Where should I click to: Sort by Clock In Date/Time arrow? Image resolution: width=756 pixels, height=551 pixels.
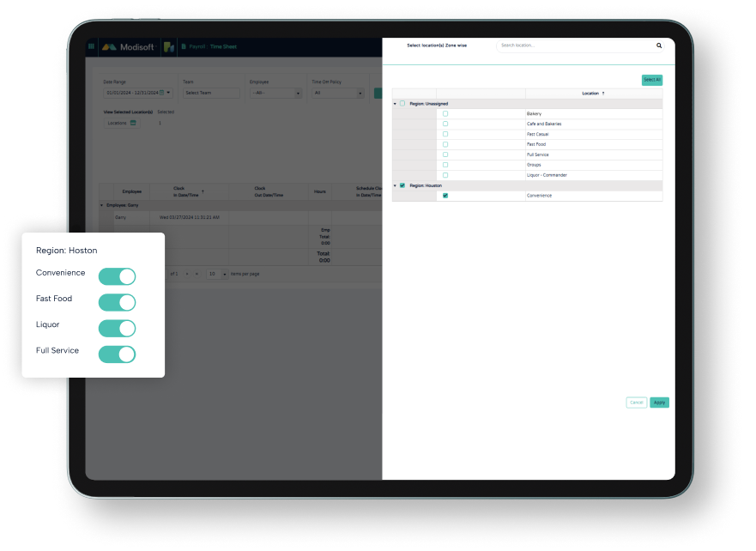(203, 191)
